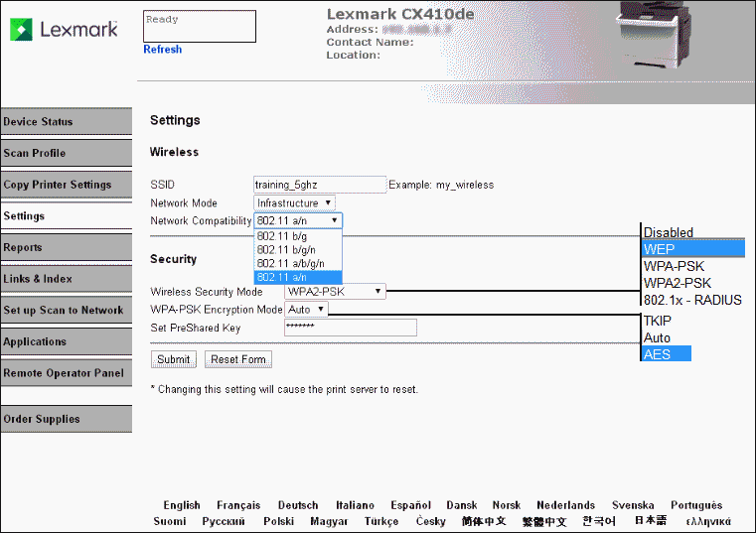
Task: Open the Reports page
Action: click(67, 247)
